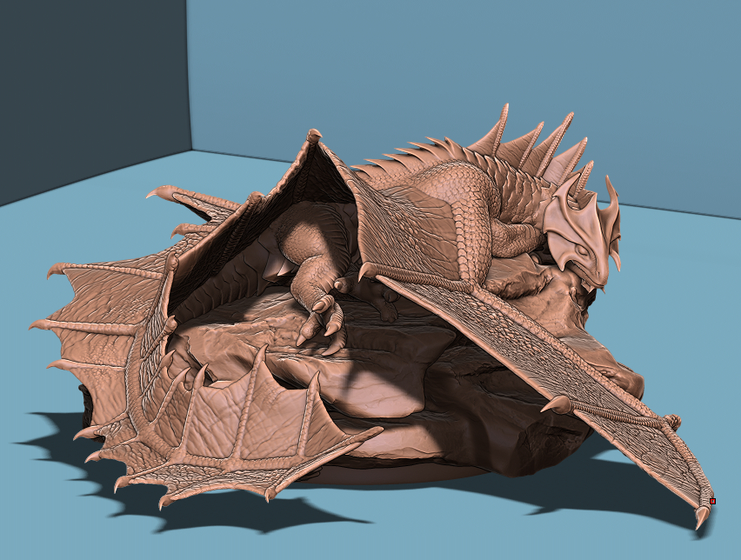Click the folded wing's top thumb claw
The image size is (741, 560).
tap(313, 135)
